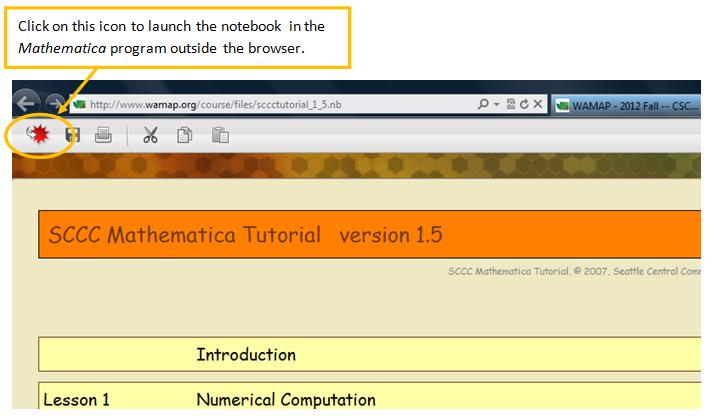Stop loading with the X icon
The height and width of the screenshot is (420, 713).
537,104
